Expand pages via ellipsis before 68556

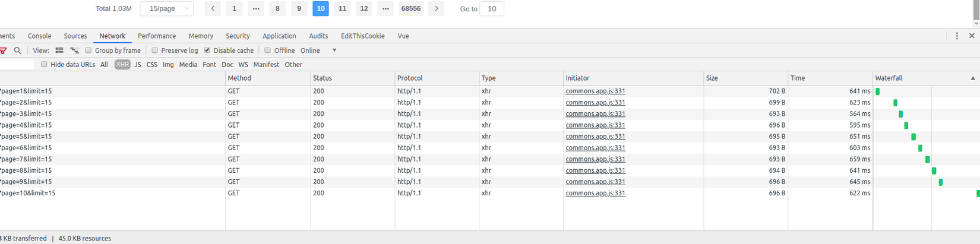click(385, 8)
